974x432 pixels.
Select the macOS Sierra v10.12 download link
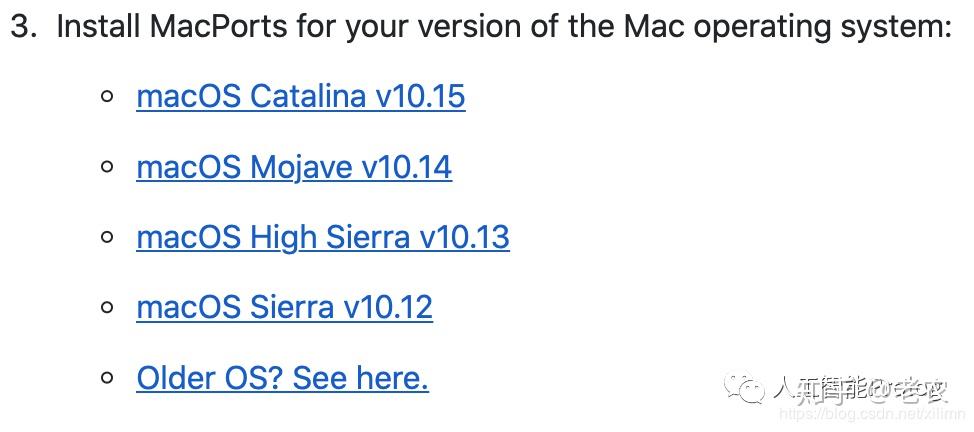pyautogui.click(x=284, y=307)
